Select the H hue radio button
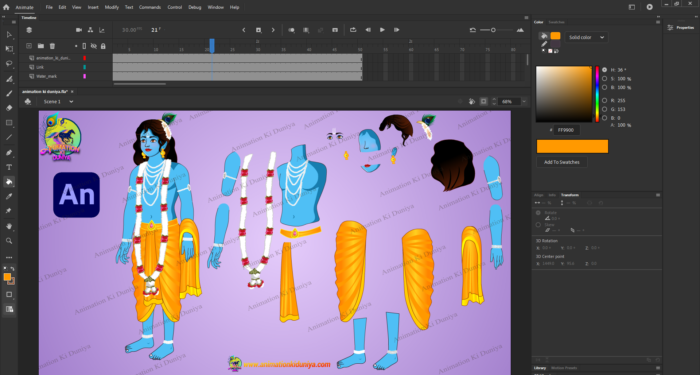 pyautogui.click(x=604, y=70)
